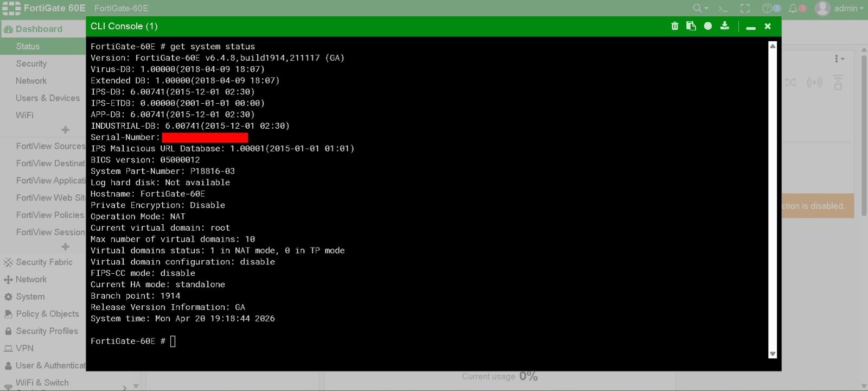Click the System gear icon
This screenshot has width=868, height=391.
click(x=8, y=297)
